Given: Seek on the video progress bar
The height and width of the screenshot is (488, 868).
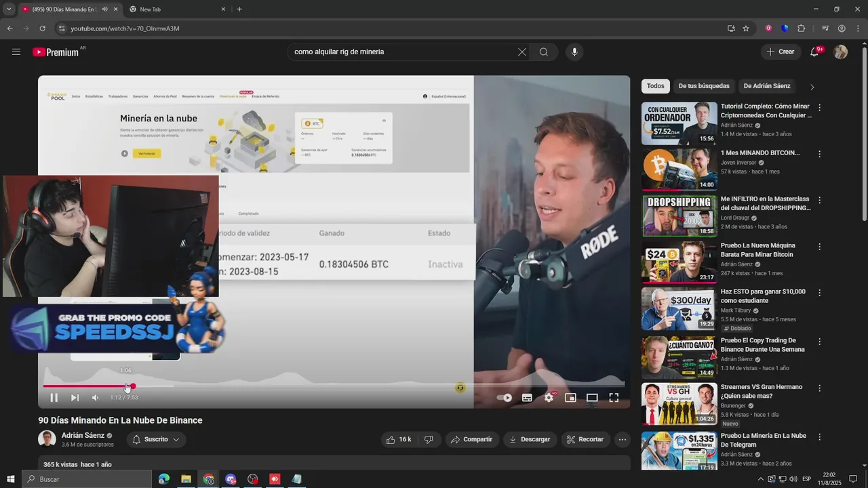Looking at the screenshot, I should (x=334, y=386).
